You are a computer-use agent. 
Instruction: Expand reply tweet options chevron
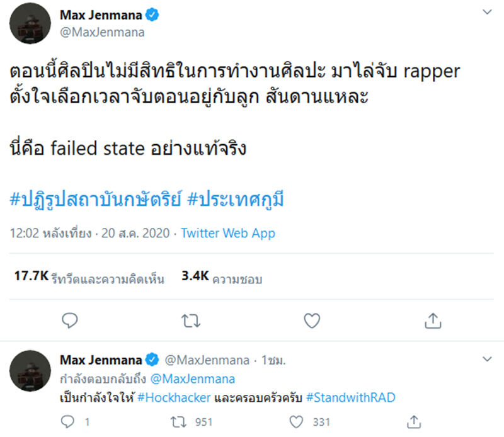pos(486,359)
